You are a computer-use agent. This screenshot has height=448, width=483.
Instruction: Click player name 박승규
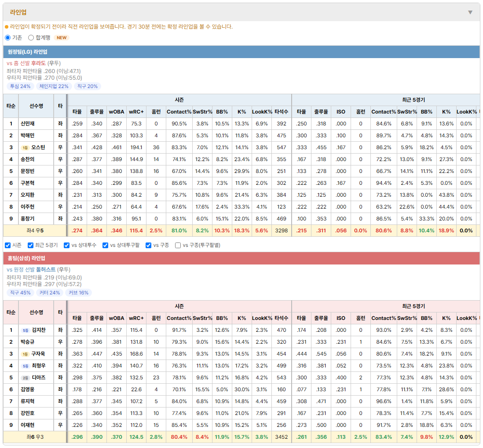27,342
